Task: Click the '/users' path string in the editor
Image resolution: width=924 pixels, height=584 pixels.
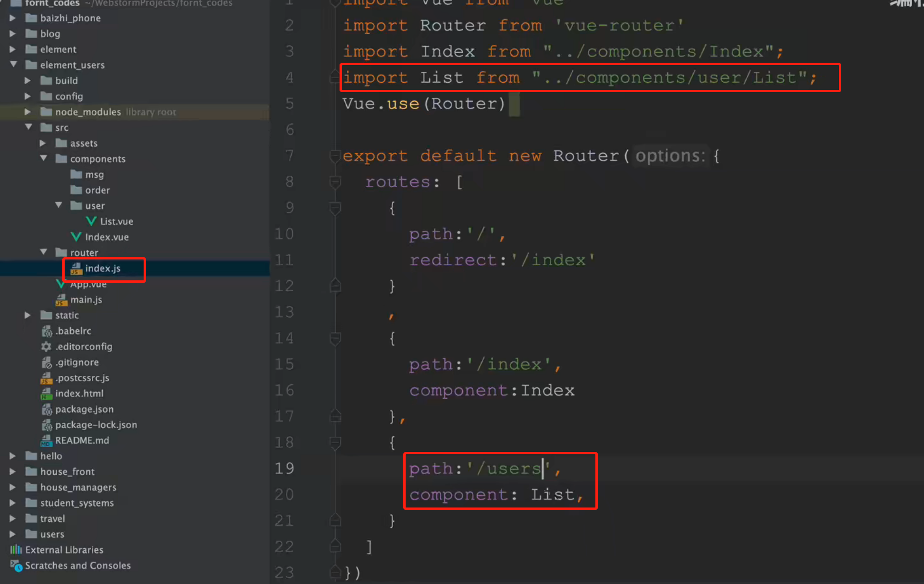Action: [x=508, y=469]
